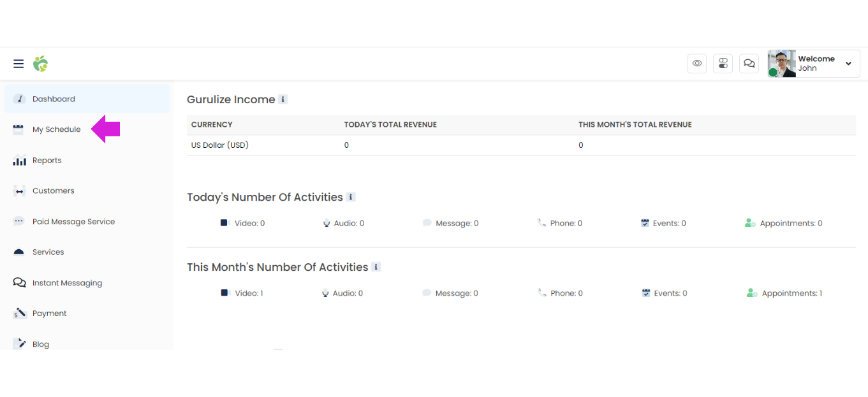This screenshot has height=397, width=868.
Task: Click the Customers sidebar icon
Action: point(19,191)
